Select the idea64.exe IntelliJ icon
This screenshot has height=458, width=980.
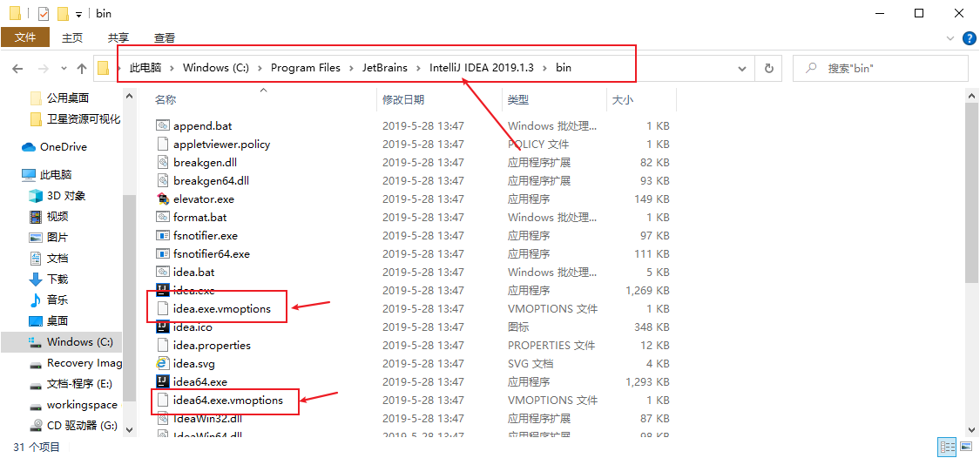tap(163, 381)
